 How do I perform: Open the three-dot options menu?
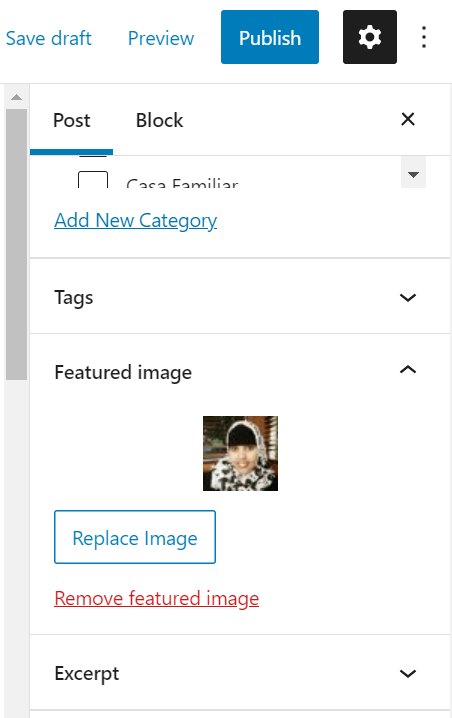point(424,37)
